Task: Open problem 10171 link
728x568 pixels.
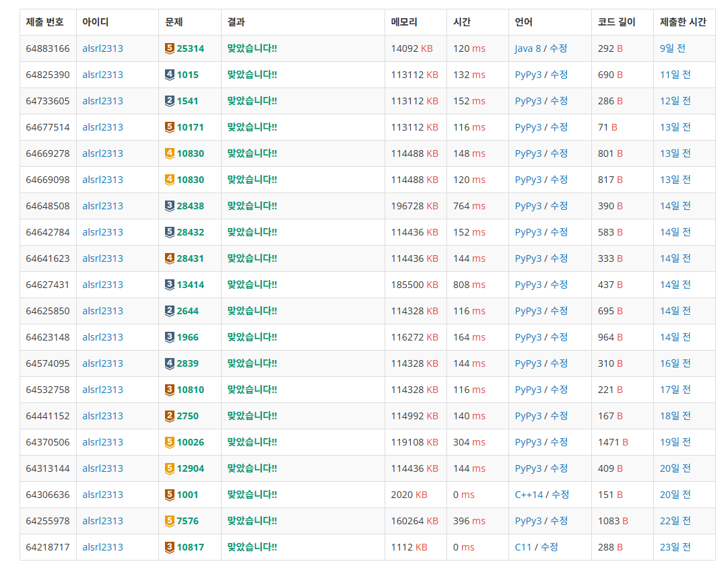Action: (x=191, y=127)
